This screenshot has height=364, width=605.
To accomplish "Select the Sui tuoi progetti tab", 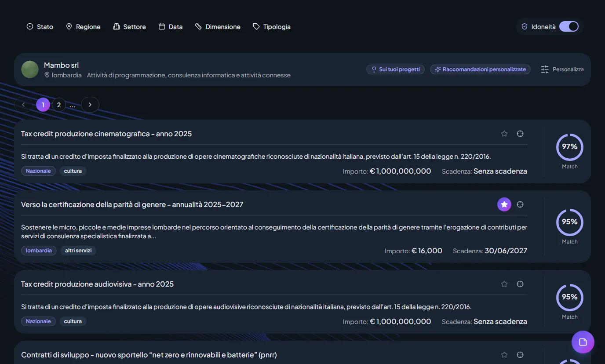I will [x=395, y=69].
